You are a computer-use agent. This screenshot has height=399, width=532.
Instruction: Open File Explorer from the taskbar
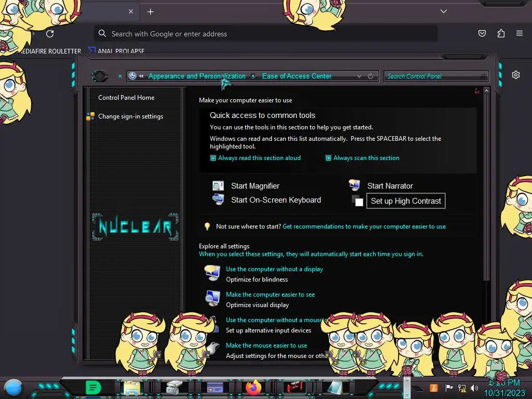132,388
